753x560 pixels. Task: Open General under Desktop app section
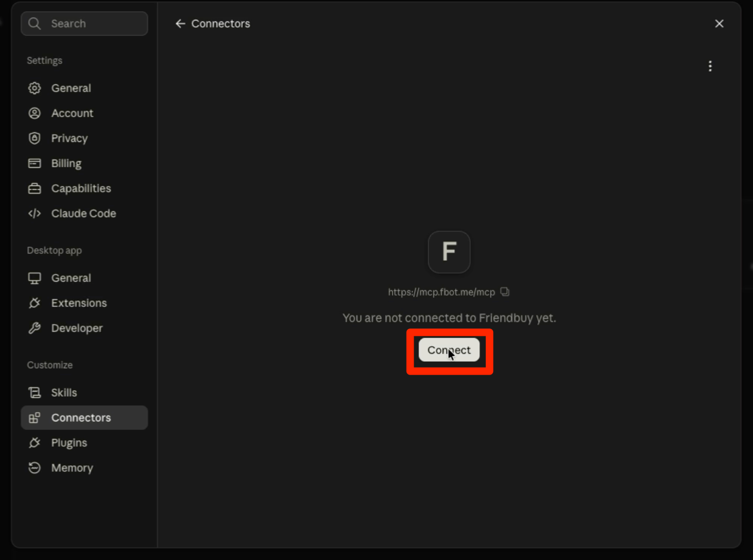pyautogui.click(x=84, y=278)
